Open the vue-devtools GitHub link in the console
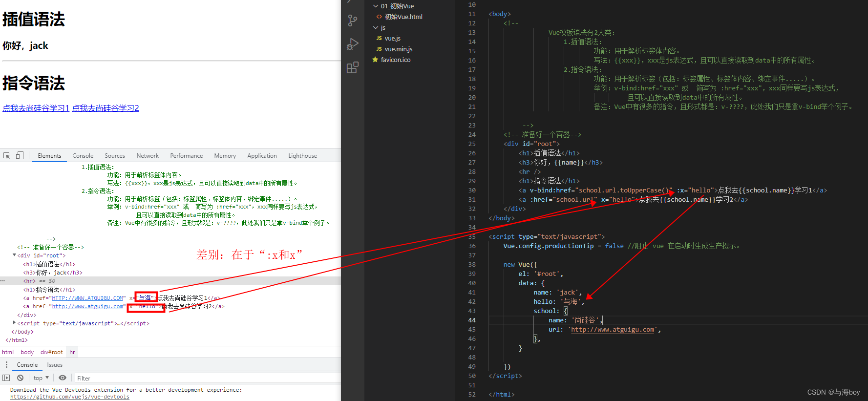868x401 pixels. (x=70, y=397)
